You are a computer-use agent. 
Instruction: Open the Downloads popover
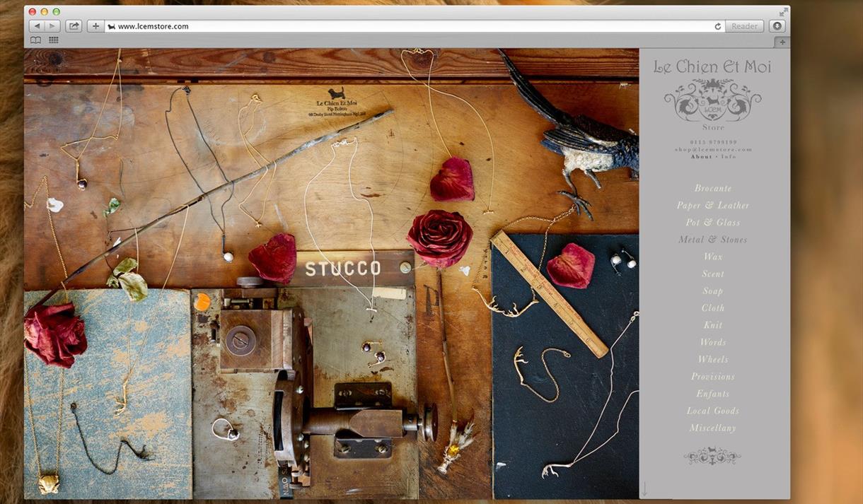pyautogui.click(x=777, y=26)
